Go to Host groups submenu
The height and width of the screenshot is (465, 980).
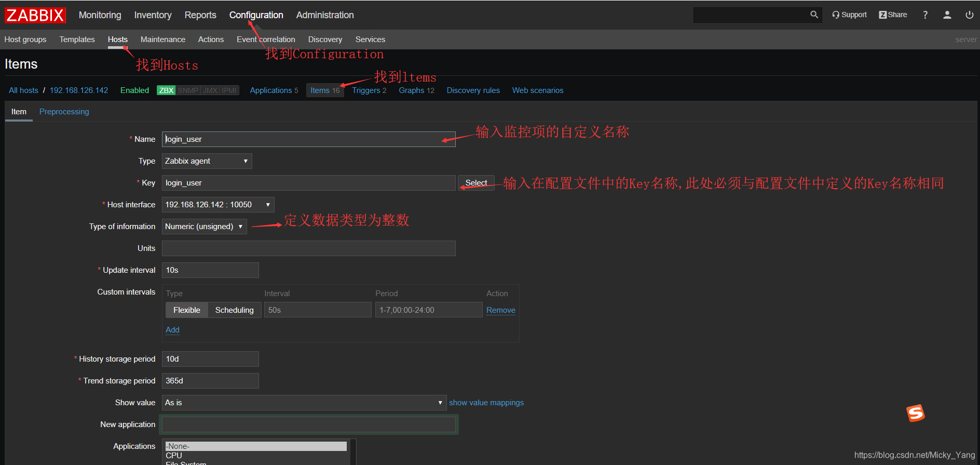tap(25, 39)
